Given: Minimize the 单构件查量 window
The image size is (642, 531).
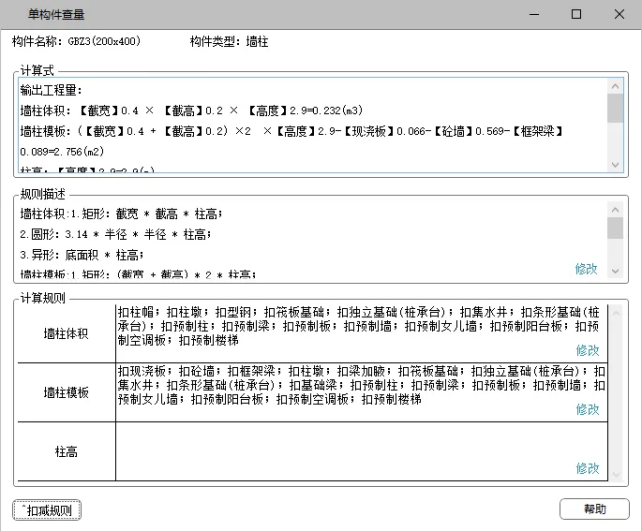Looking at the screenshot, I should click(533, 15).
